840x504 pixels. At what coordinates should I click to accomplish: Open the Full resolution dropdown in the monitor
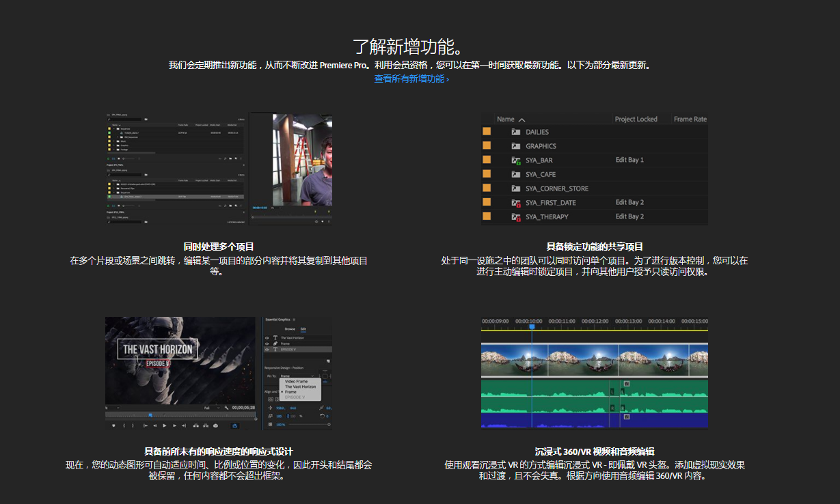[212, 408]
